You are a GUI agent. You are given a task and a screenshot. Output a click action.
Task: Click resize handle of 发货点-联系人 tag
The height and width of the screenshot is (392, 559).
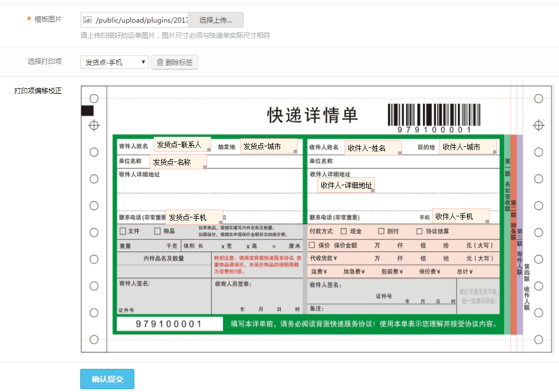pos(208,150)
